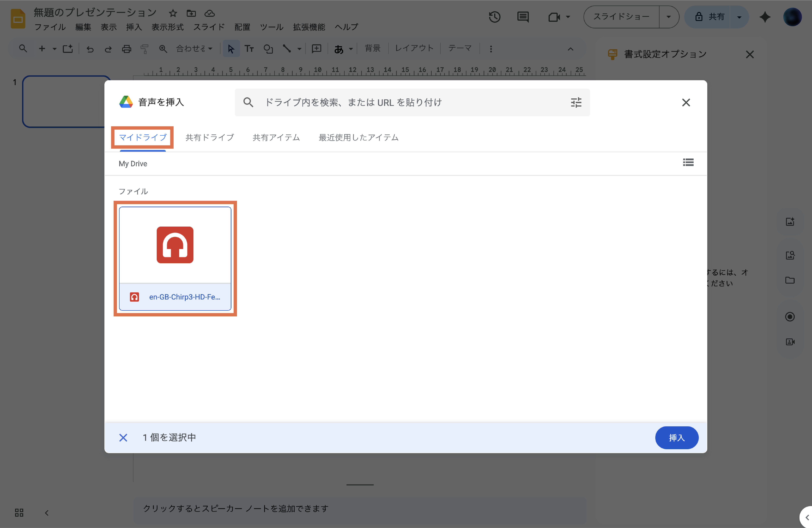The image size is (812, 528).
Task: Open the zoom fit dropdown 合わせる
Action: [x=194, y=48]
